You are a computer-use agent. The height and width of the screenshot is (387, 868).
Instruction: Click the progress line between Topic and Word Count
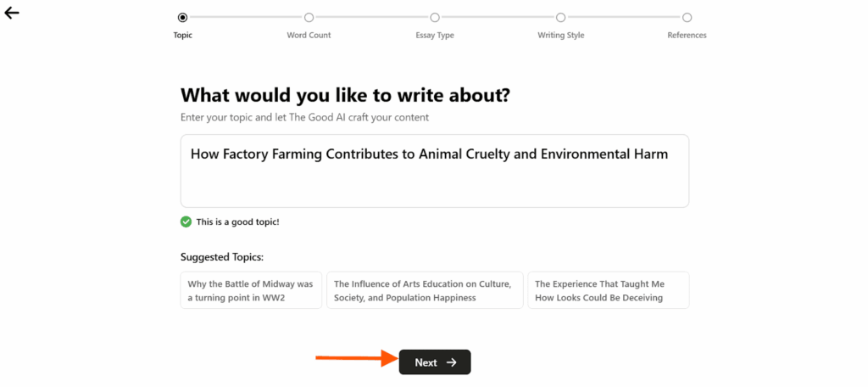click(246, 18)
